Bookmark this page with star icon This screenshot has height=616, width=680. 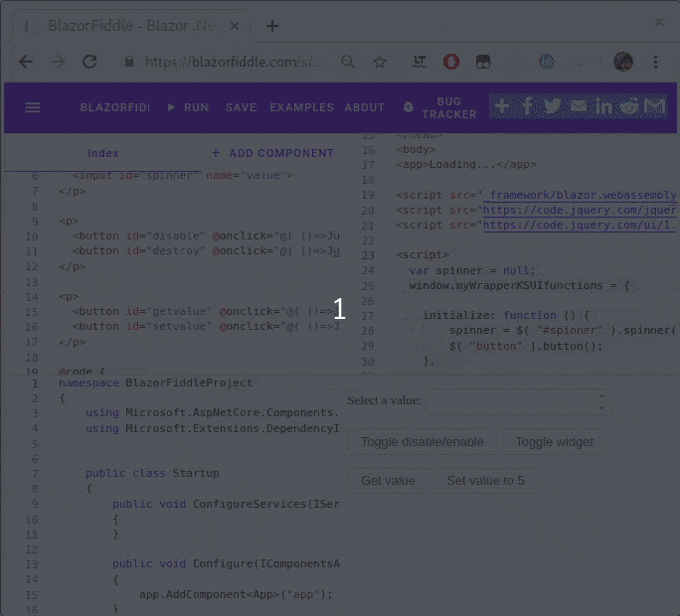click(x=380, y=62)
